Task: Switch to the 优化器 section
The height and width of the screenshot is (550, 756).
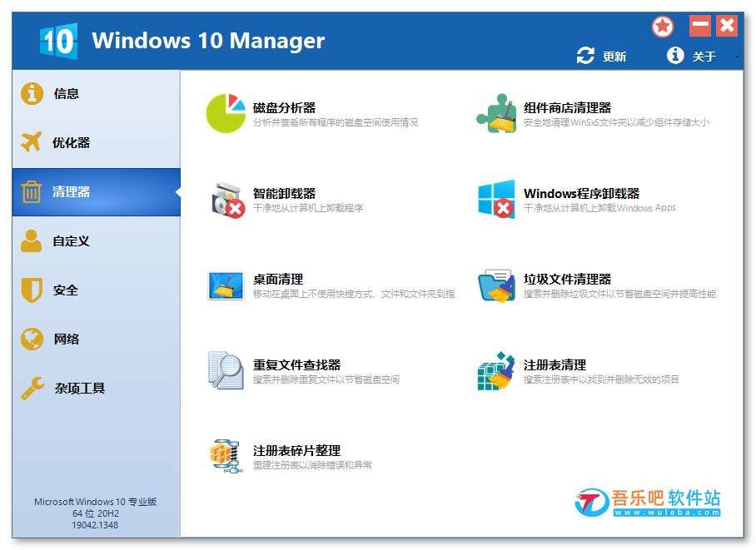Action: point(97,142)
